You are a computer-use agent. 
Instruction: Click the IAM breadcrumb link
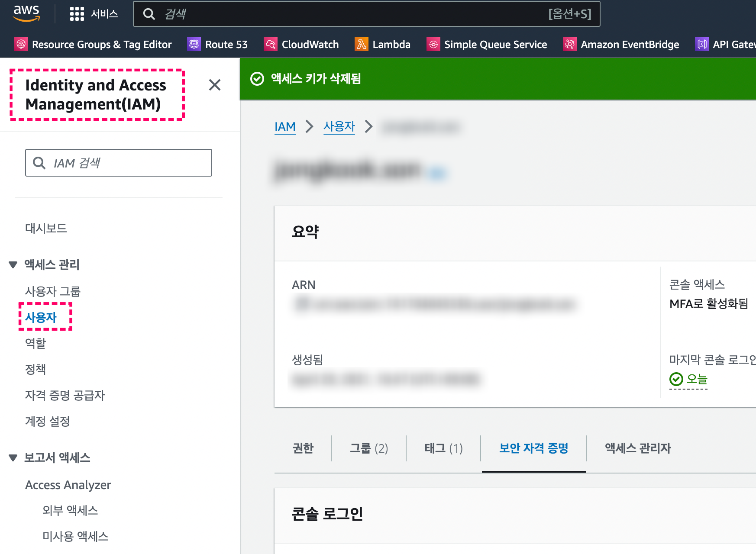285,126
